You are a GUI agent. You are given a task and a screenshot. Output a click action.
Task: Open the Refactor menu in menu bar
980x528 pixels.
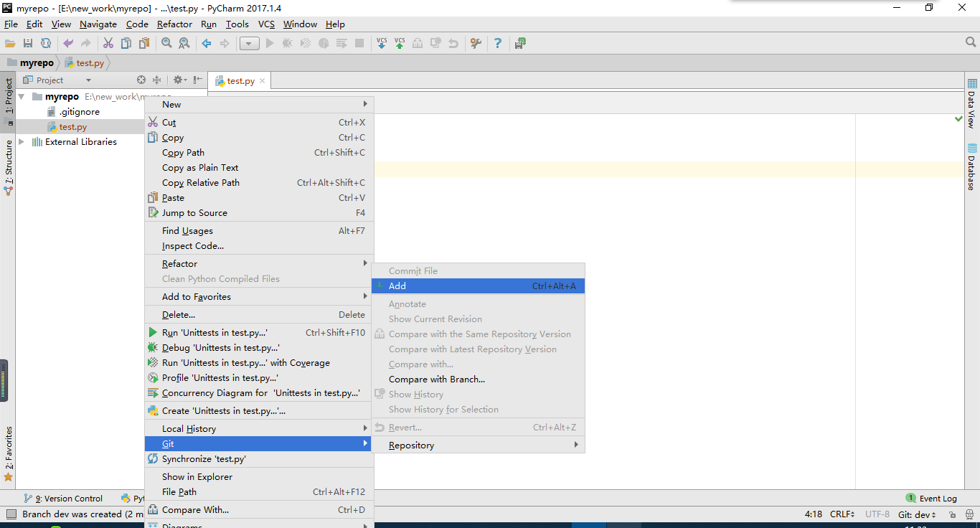coord(174,24)
